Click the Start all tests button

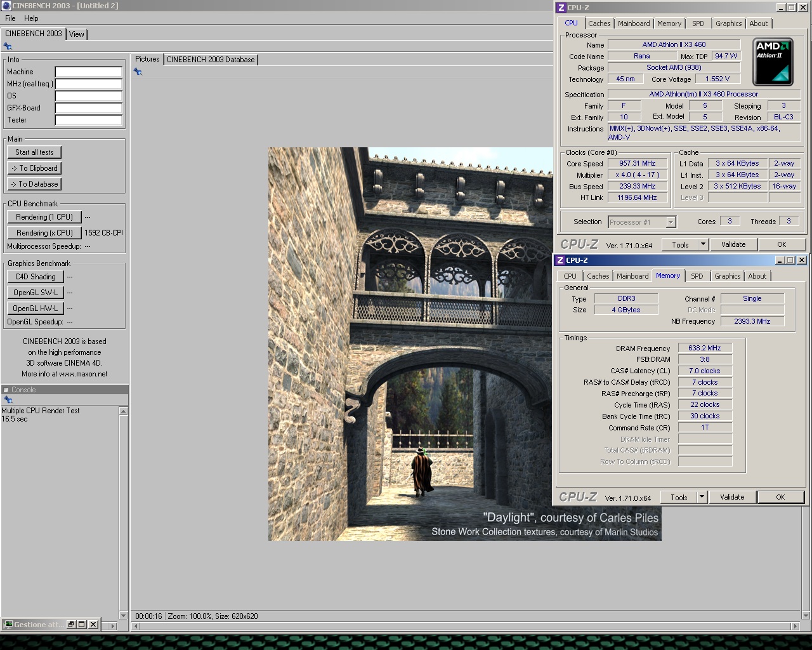[34, 152]
